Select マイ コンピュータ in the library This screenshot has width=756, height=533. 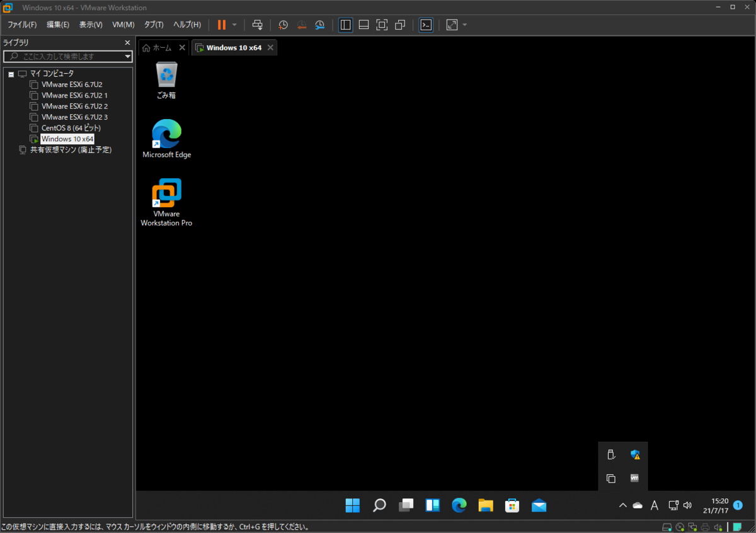tap(52, 74)
